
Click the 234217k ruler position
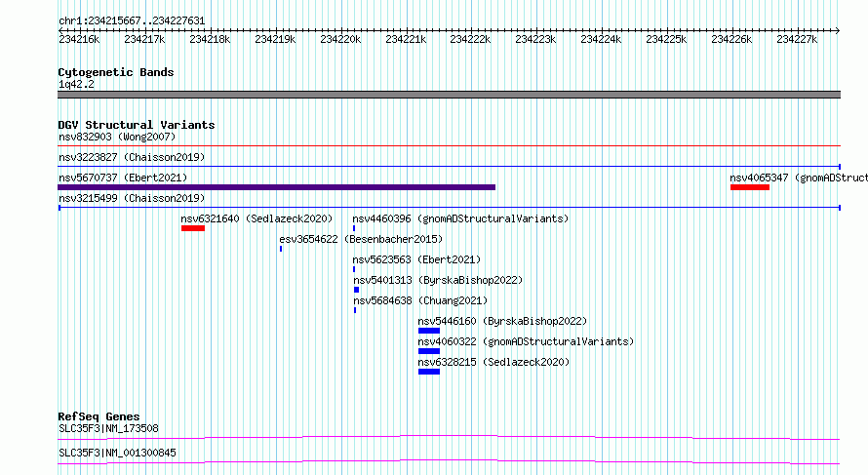point(144,39)
